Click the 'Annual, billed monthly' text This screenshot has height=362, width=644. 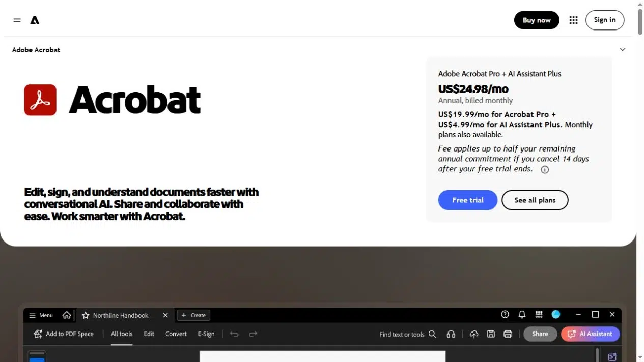click(x=475, y=101)
